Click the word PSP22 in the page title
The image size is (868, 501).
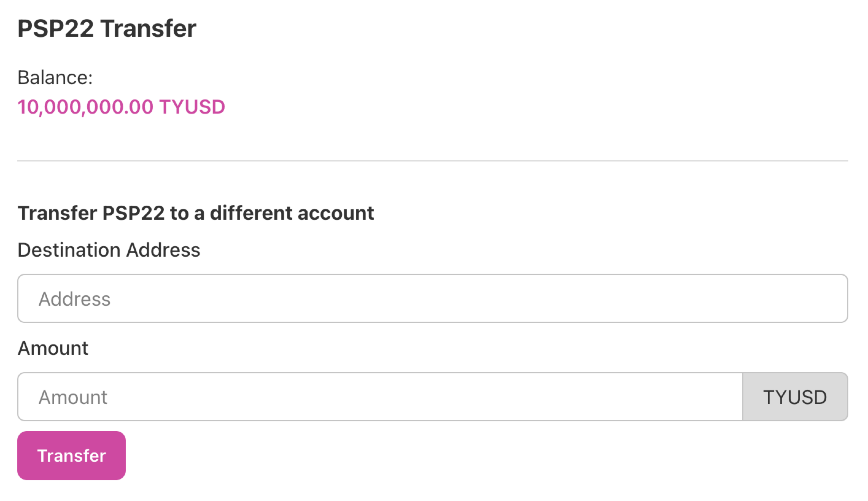point(55,28)
